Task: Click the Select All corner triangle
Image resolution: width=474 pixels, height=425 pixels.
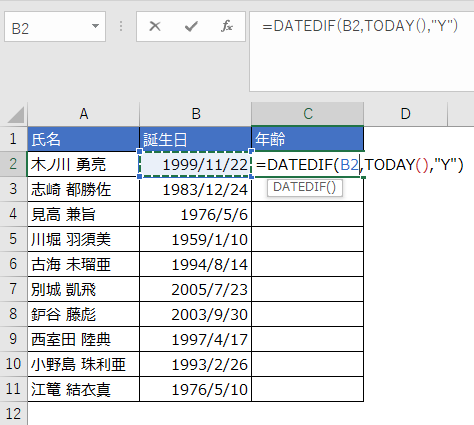Action: point(15,115)
